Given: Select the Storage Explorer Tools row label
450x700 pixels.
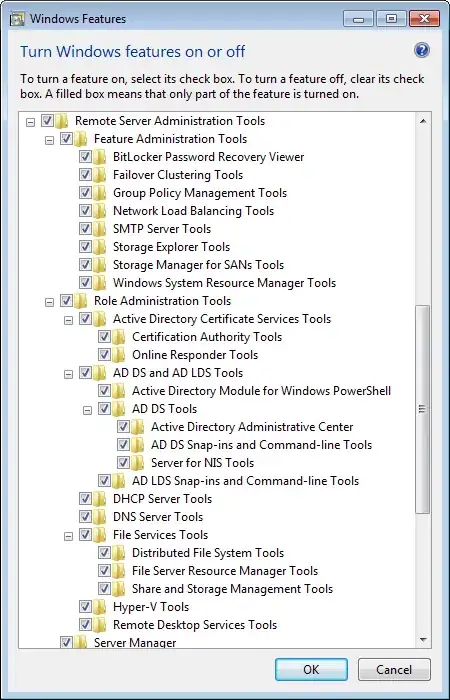Looking at the screenshot, I should point(171,247).
